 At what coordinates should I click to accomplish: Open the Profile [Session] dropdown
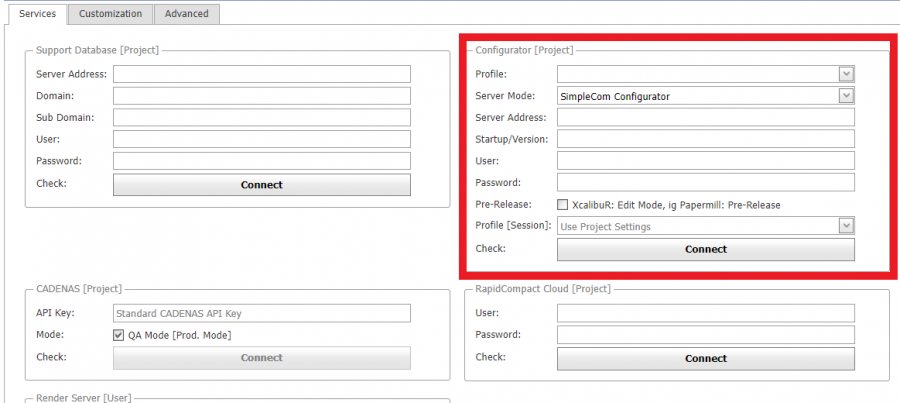pyautogui.click(x=846, y=227)
